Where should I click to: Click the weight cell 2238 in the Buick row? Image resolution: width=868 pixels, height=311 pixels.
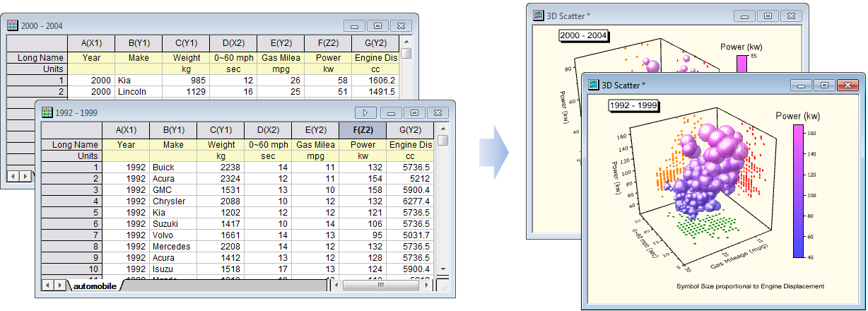coord(221,167)
